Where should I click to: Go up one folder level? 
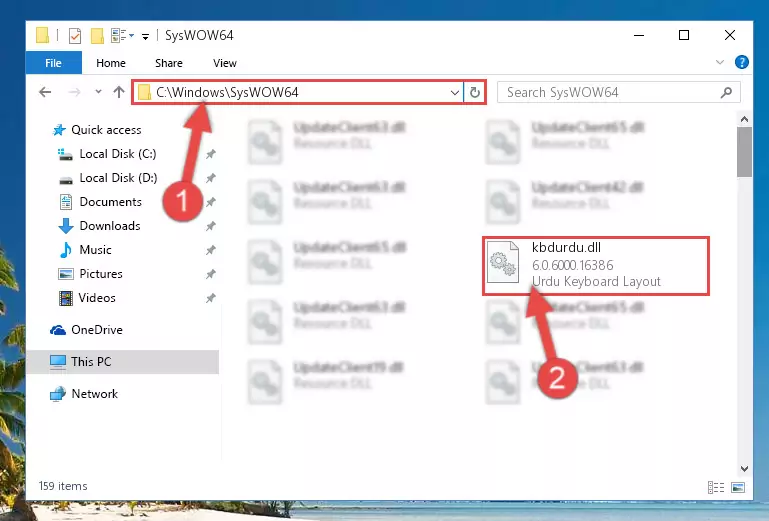coord(119,92)
